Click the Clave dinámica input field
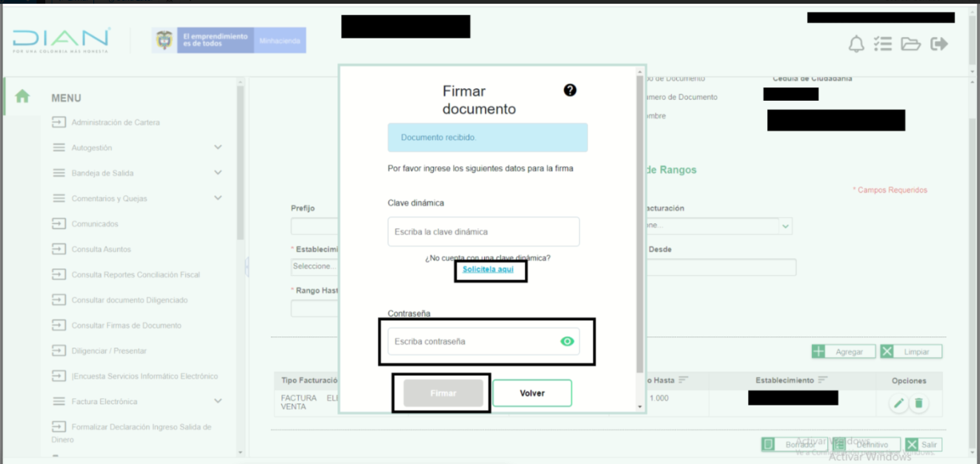This screenshot has width=980, height=464. coord(483,232)
